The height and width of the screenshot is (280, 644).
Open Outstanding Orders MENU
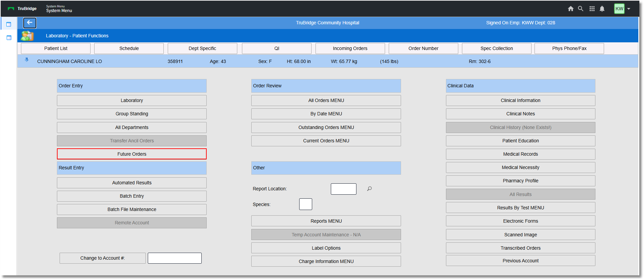pos(326,127)
